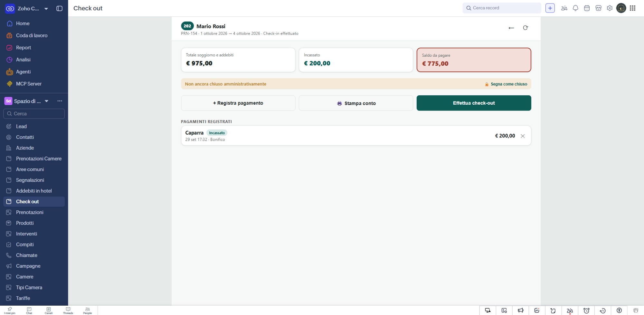Refresh the check-out record with the reload icon

click(x=526, y=28)
